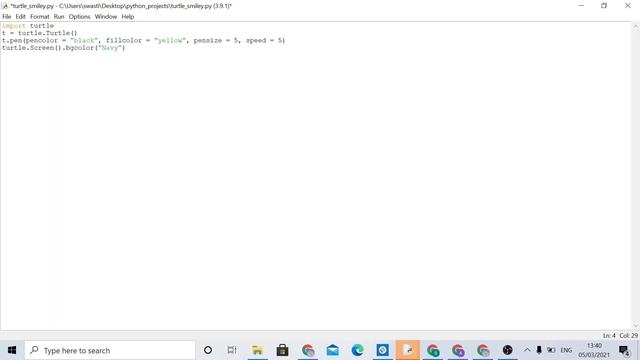Screen dimensions: 640x360
Task: Open the Mail app on taskbar
Action: 333,350
